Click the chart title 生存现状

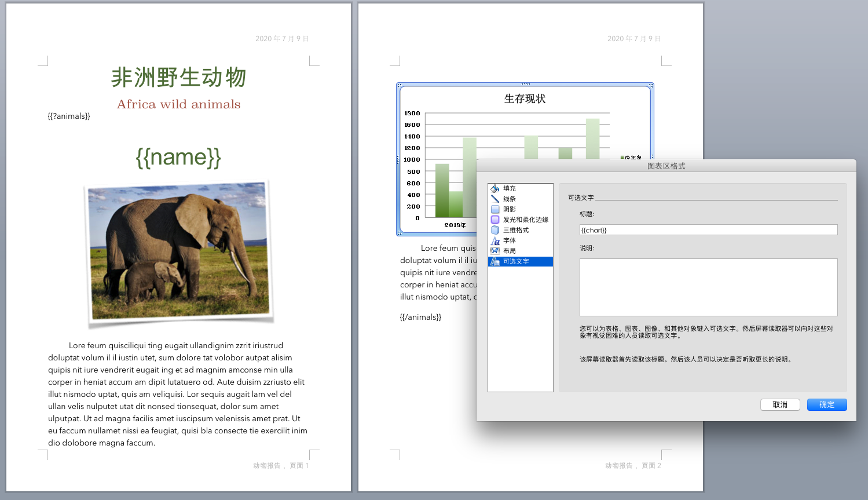[x=525, y=98]
